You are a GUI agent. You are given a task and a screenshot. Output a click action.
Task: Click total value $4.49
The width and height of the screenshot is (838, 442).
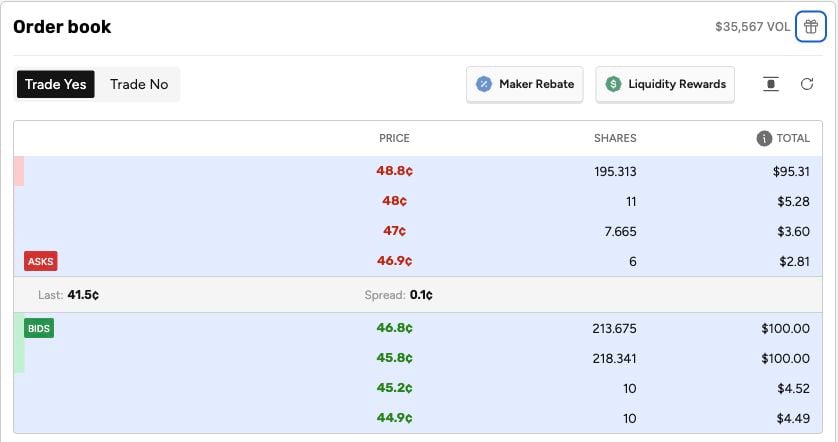793,418
